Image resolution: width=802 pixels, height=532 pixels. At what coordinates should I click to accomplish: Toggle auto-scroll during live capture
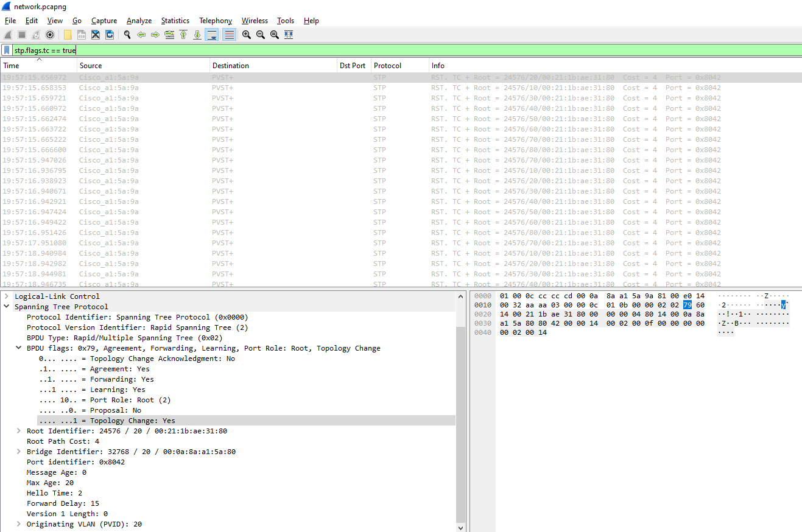click(x=212, y=35)
